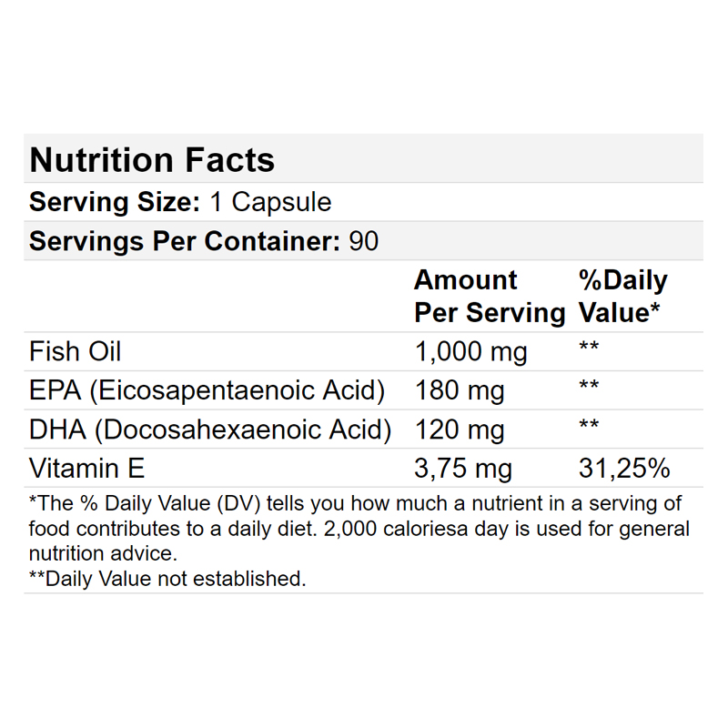This screenshot has width=728, height=728.
Task: Select the Fish Oil row label
Action: 75,351
